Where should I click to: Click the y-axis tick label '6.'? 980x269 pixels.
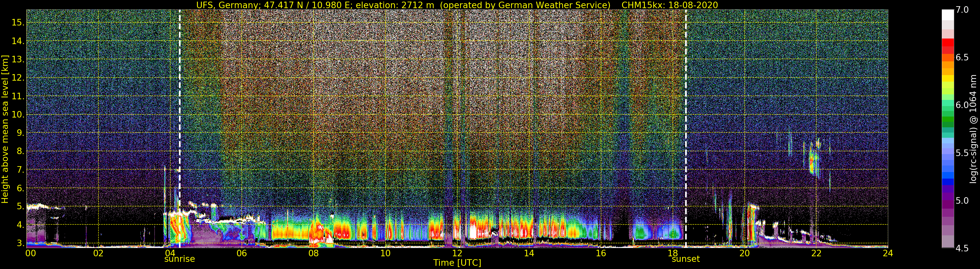coord(20,188)
